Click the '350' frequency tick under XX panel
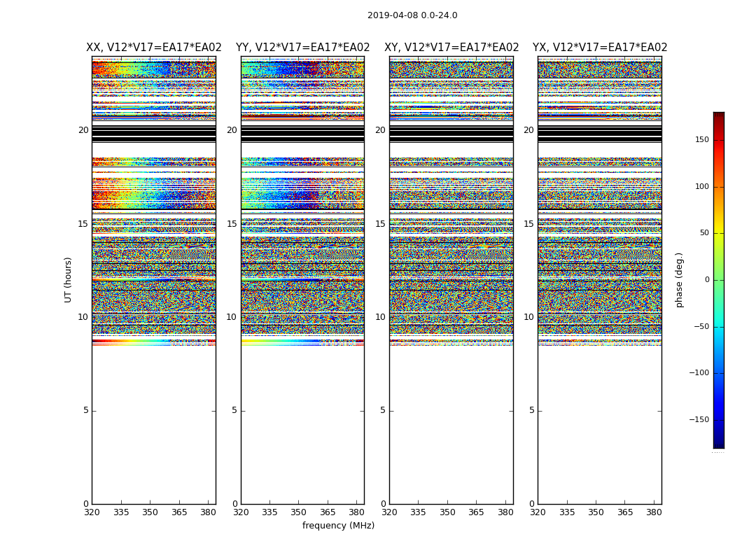This screenshot has width=735, height=560. (x=150, y=512)
